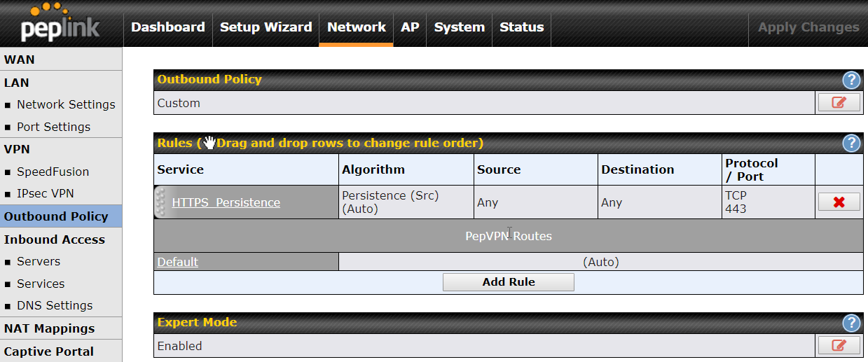Click the HTTPS_Persistence row drag handle
Screen dimensions: 868x362
[x=160, y=202]
